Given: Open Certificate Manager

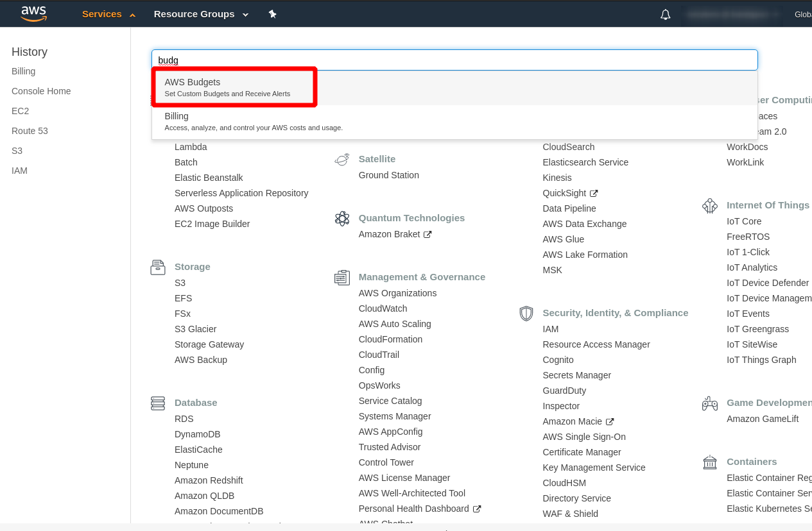Looking at the screenshot, I should pyautogui.click(x=582, y=452).
